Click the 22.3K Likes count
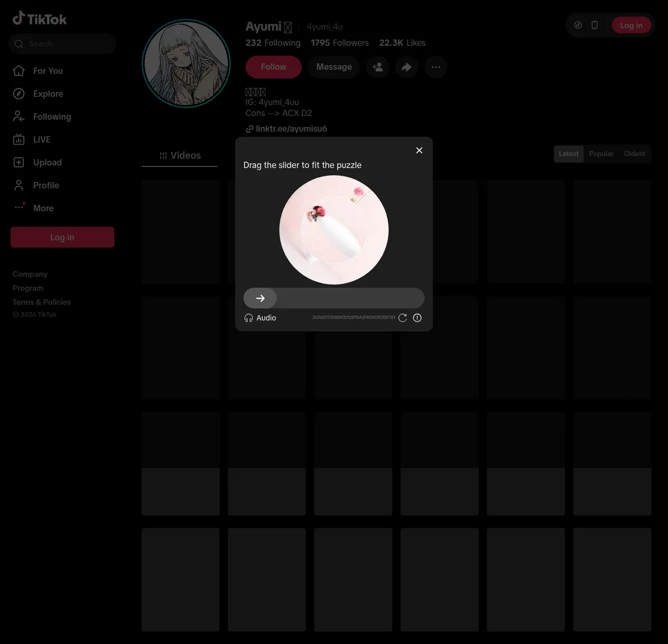The image size is (668, 644). click(402, 43)
